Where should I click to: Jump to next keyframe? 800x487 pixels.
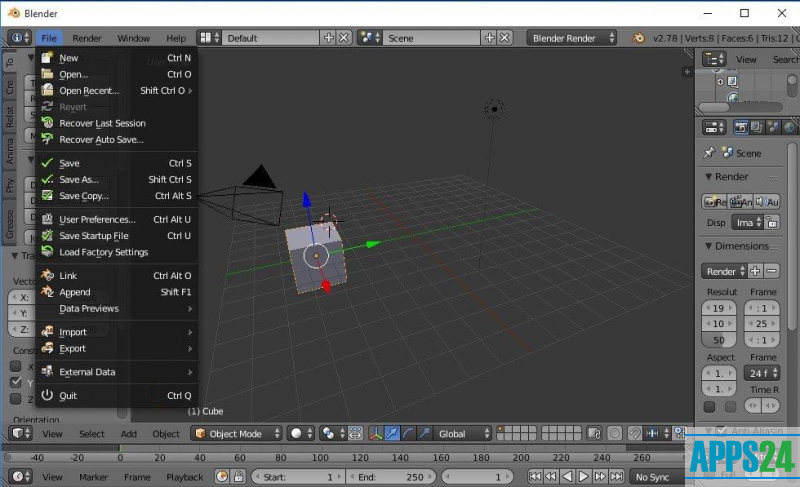600,477
